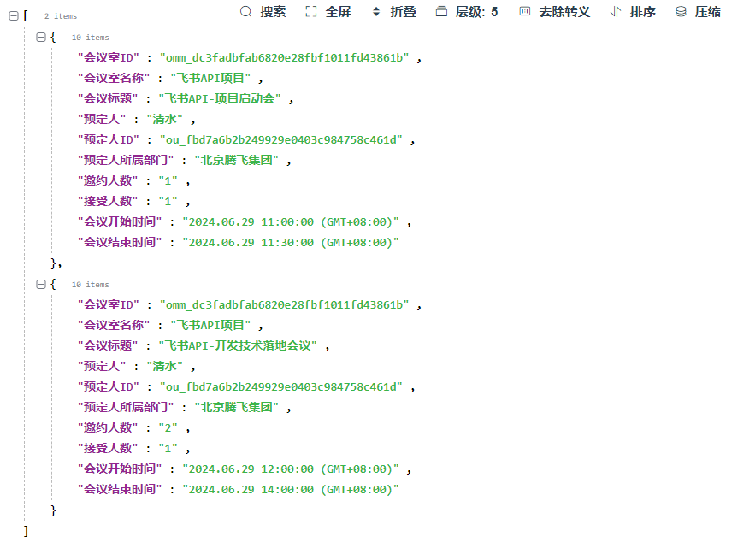732x560 pixels.
Task: Collapse the root array bracket toggle
Action: (x=13, y=16)
